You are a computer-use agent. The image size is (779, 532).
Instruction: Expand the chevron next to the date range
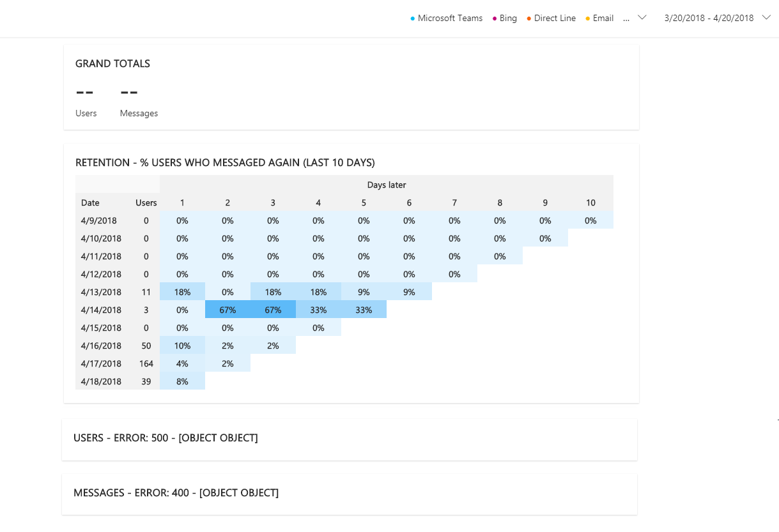[x=766, y=18]
